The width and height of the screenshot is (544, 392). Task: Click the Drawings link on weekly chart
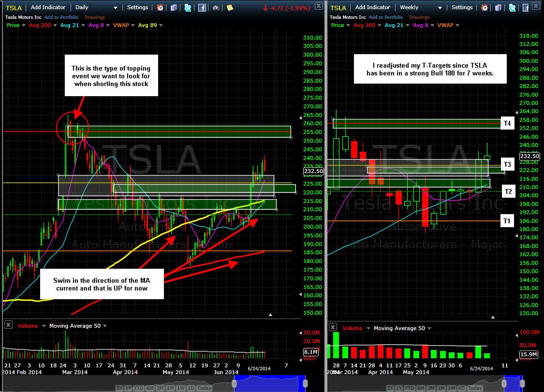[x=419, y=17]
